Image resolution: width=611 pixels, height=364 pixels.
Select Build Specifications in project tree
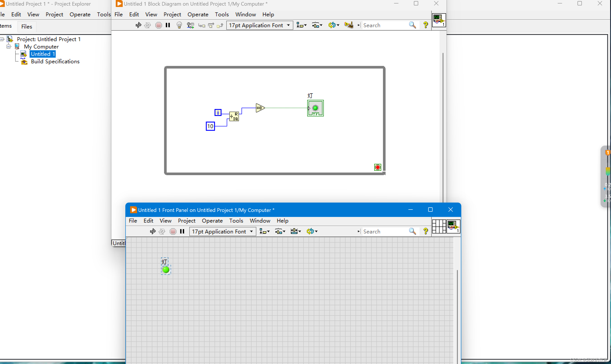[x=55, y=61]
